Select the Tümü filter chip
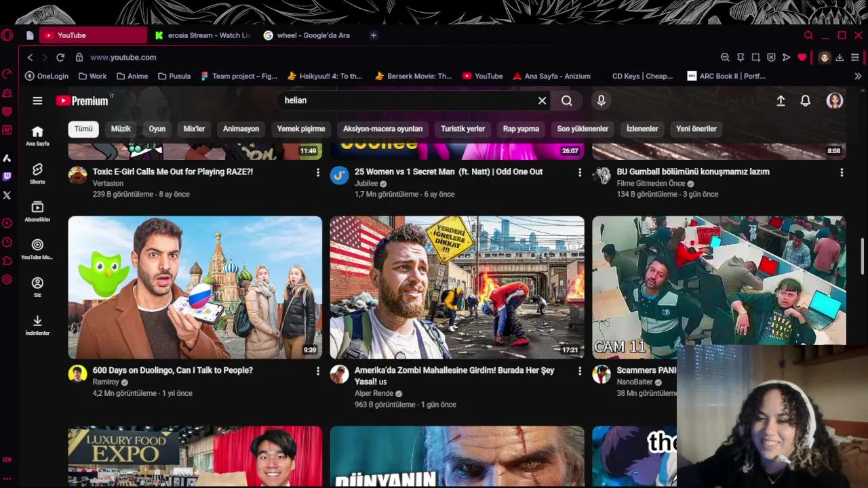 click(x=83, y=129)
